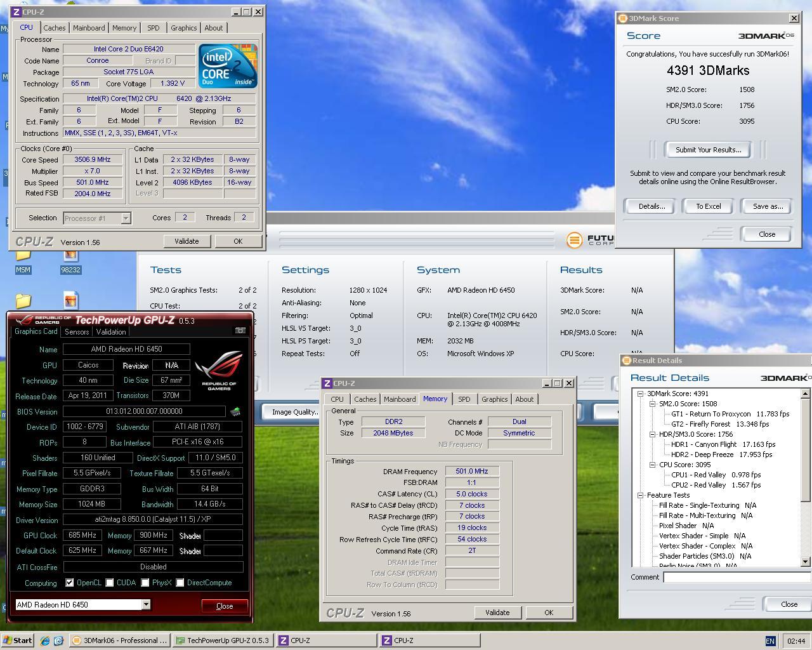Select the MSM folder on the desktop

pos(23,261)
